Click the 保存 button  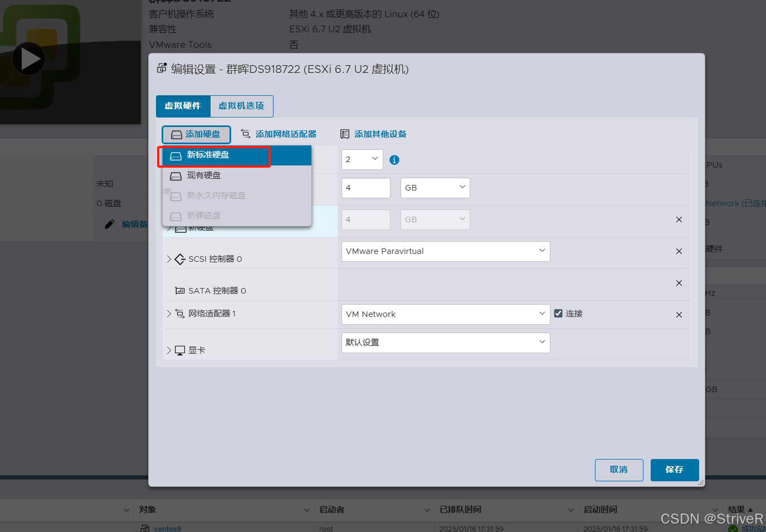coord(675,470)
